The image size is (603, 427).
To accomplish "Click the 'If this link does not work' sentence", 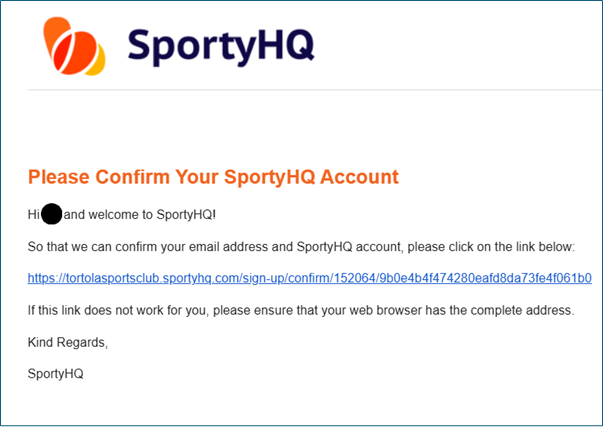I will tap(301, 310).
